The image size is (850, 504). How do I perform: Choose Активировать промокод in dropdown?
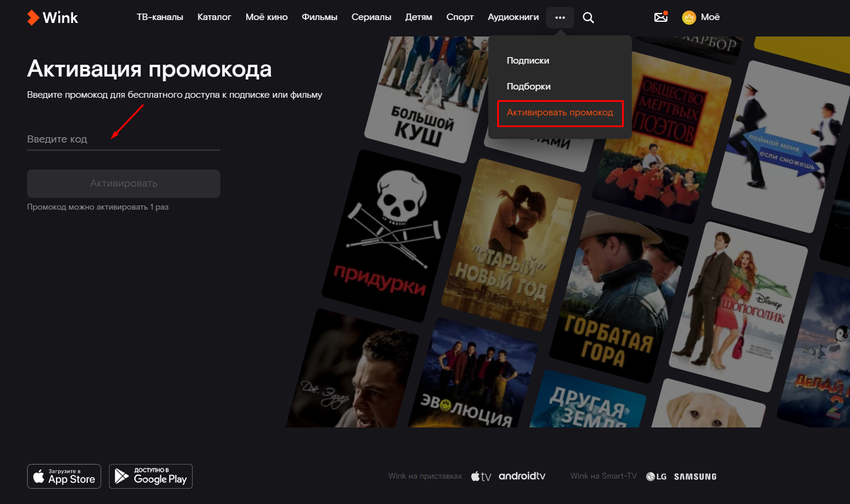pyautogui.click(x=560, y=112)
